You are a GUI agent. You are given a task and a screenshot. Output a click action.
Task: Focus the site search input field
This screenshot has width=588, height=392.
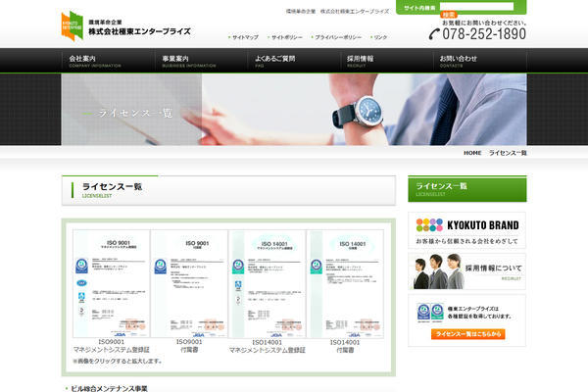476,7
